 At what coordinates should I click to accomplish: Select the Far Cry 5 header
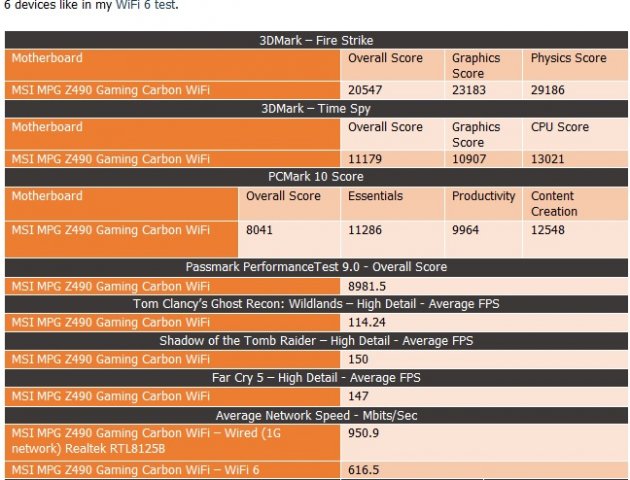[316, 378]
